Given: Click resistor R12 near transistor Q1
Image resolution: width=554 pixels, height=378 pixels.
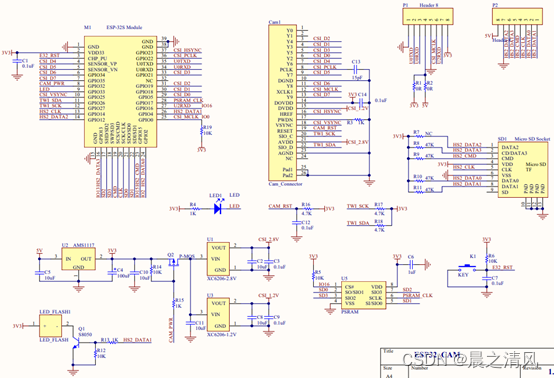Looking at the screenshot, I should (95, 353).
